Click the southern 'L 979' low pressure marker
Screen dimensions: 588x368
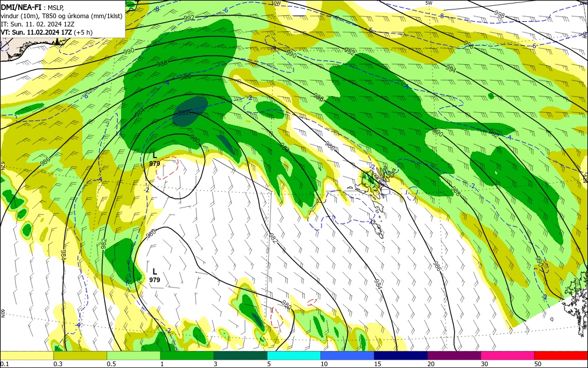tap(155, 275)
